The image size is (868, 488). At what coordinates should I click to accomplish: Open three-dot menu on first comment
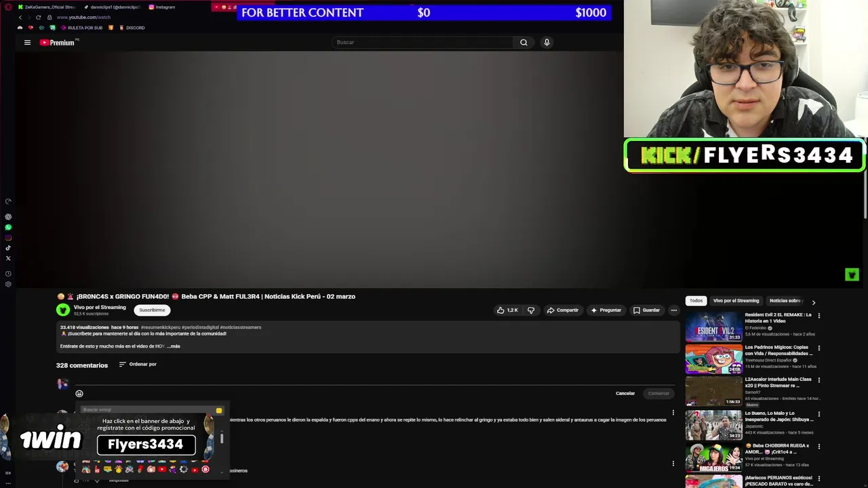coord(673,413)
